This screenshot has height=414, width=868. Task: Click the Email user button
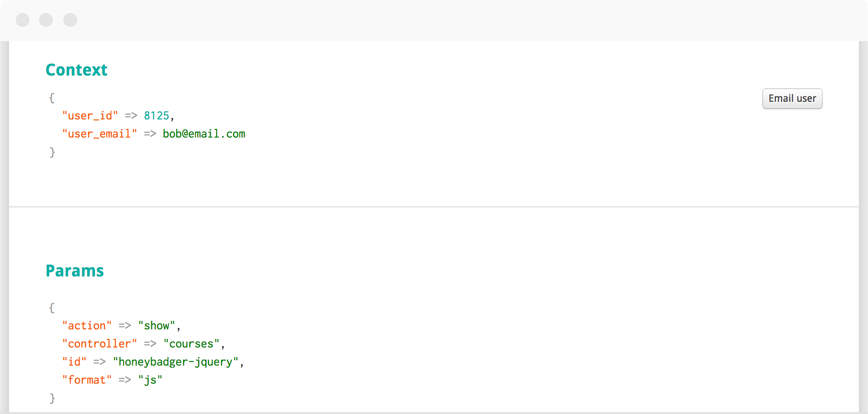click(x=792, y=99)
